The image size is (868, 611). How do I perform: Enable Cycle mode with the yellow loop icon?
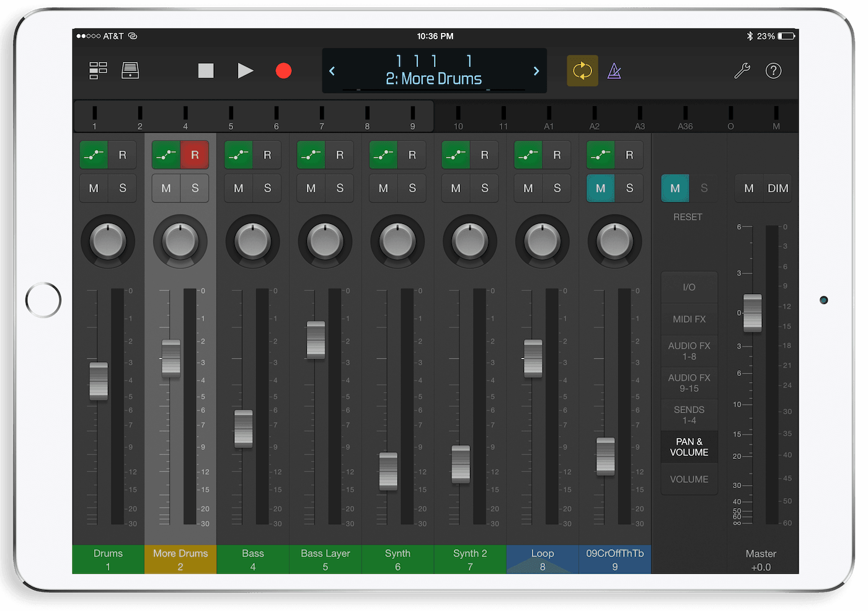[x=582, y=71]
